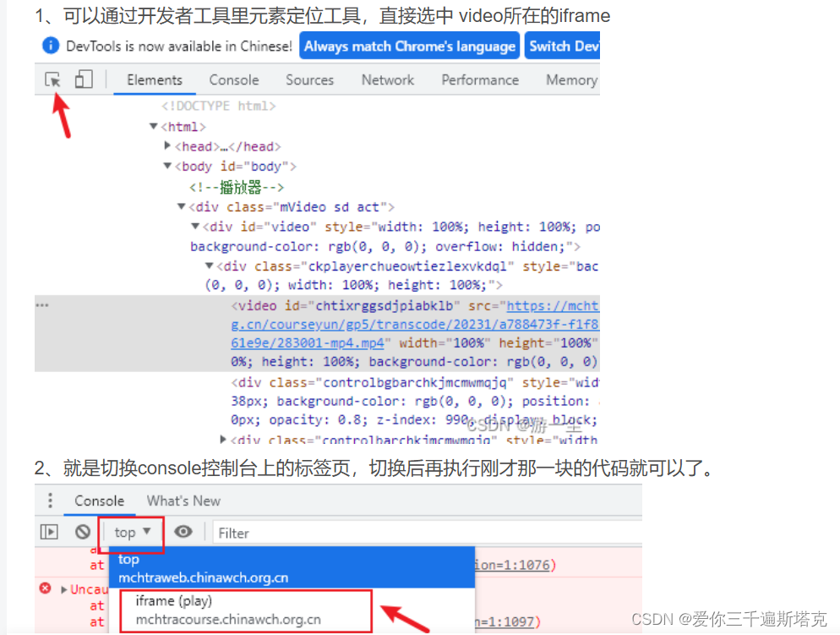This screenshot has height=635, width=840.
Task: Open the eye icon to create live expression
Action: pos(184,532)
